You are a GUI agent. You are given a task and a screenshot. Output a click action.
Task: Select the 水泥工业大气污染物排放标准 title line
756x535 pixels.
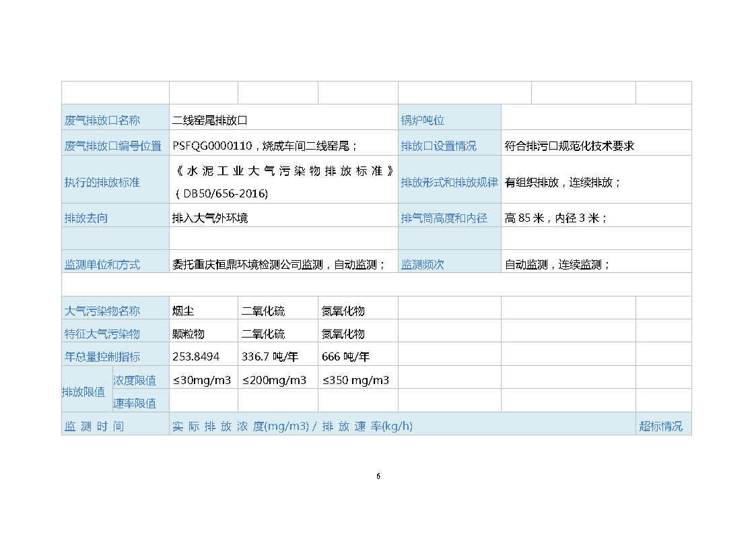coord(285,170)
